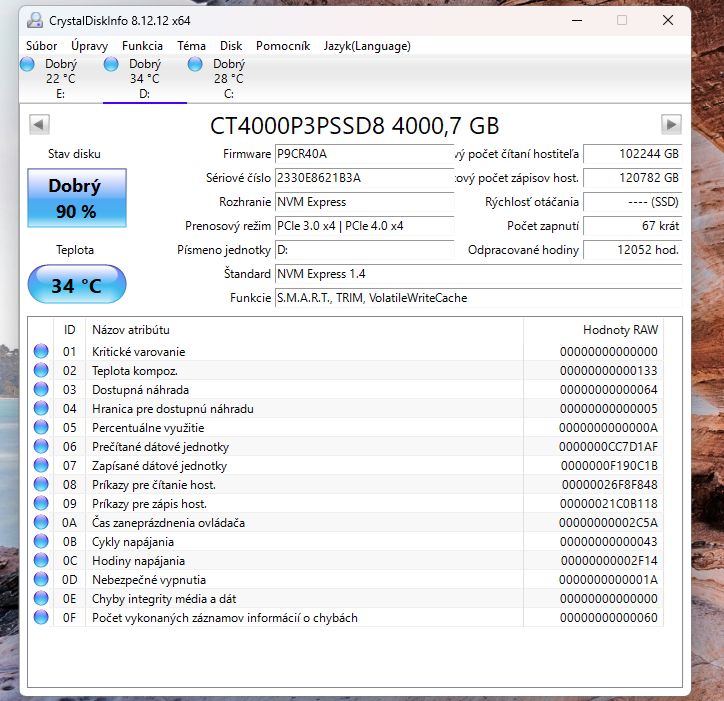Screen dimensions: 724x701
Task: Select the D: drive tab at 34 °C
Action: pos(145,79)
